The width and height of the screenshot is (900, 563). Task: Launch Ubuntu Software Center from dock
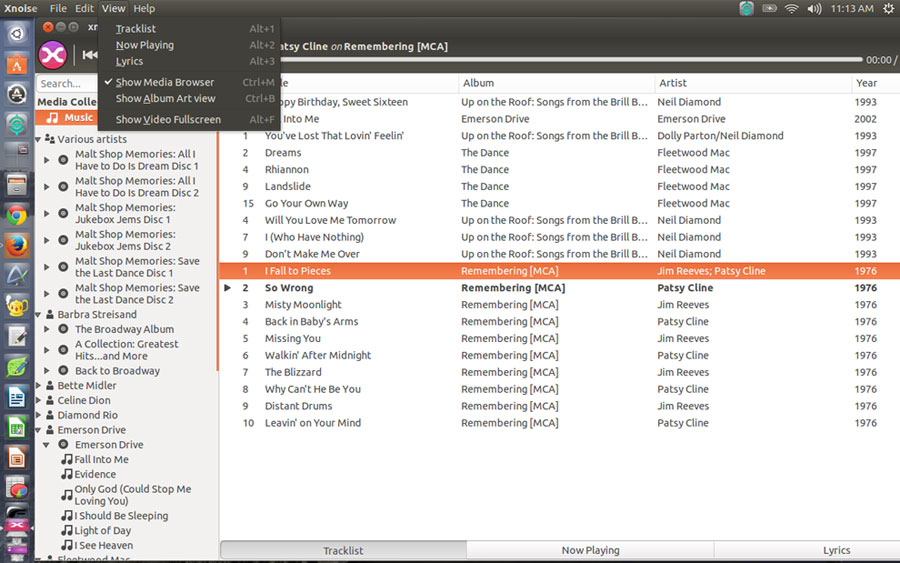point(17,64)
